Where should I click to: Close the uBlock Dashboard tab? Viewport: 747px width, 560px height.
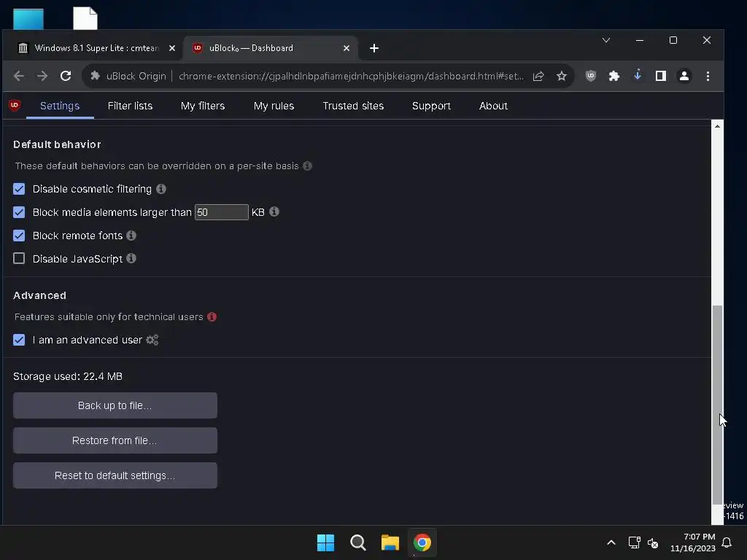tap(347, 48)
